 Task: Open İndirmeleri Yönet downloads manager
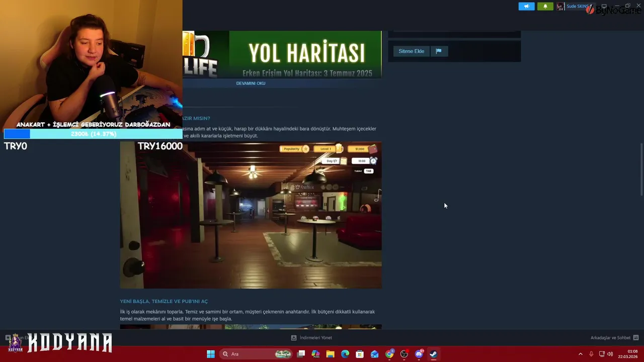pos(315,338)
